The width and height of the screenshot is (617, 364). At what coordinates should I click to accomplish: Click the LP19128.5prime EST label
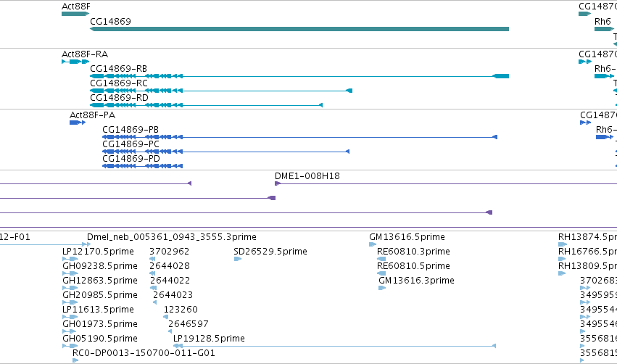click(209, 339)
